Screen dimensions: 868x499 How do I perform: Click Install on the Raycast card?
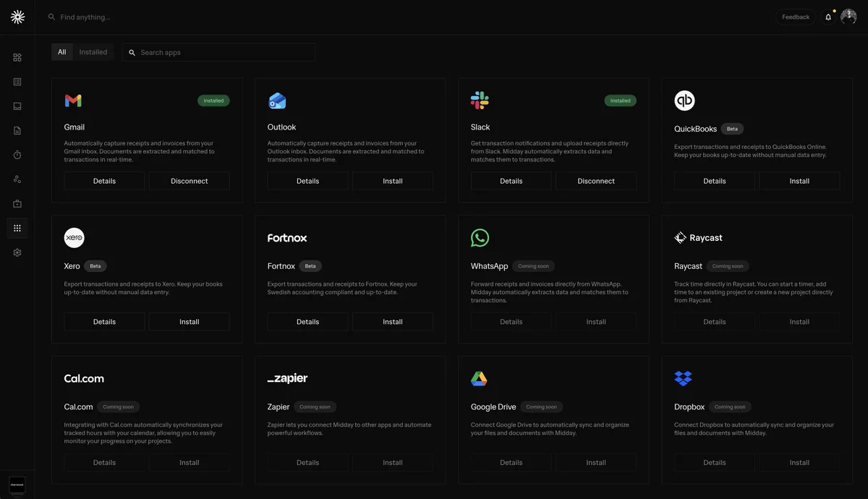tap(799, 322)
